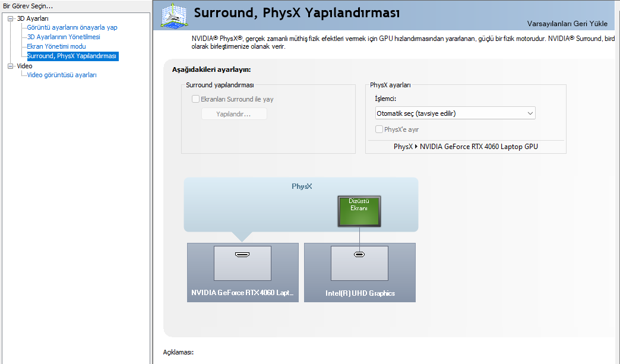Screen dimensions: 620x364
Task: Click the connector icon on the RTX 4060 card
Action: (242, 254)
